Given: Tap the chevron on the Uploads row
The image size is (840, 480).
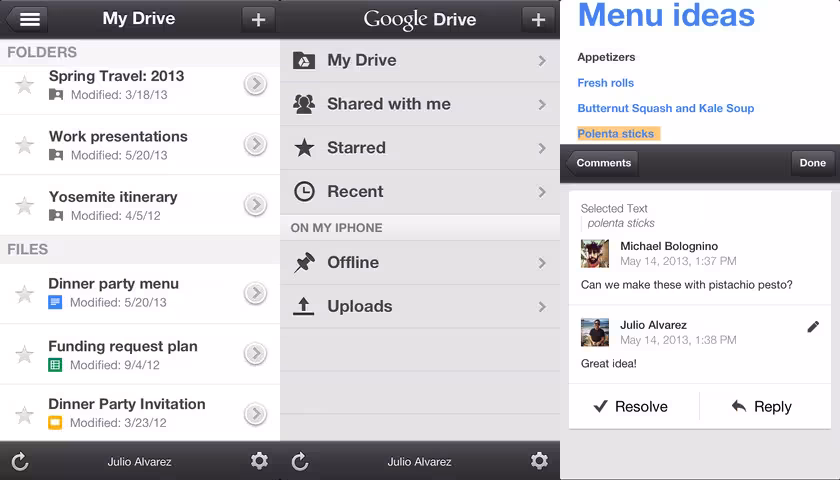Looking at the screenshot, I should [x=542, y=306].
